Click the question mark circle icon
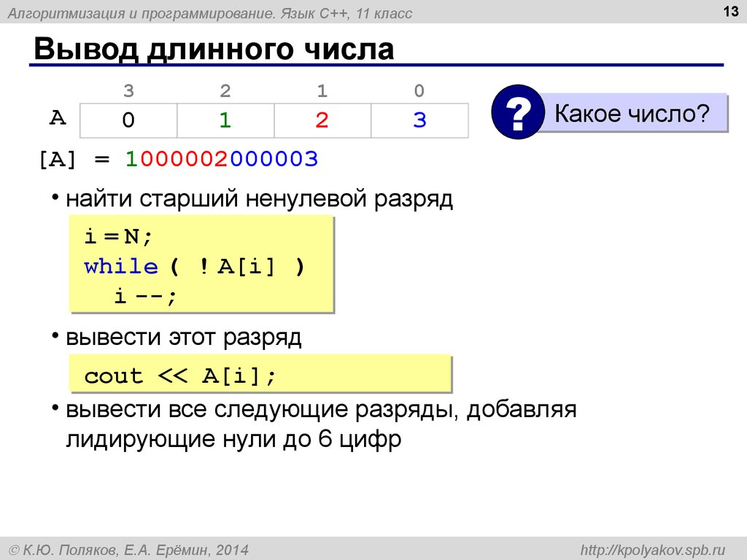Viewport: 747px width, 560px height. pos(518,112)
